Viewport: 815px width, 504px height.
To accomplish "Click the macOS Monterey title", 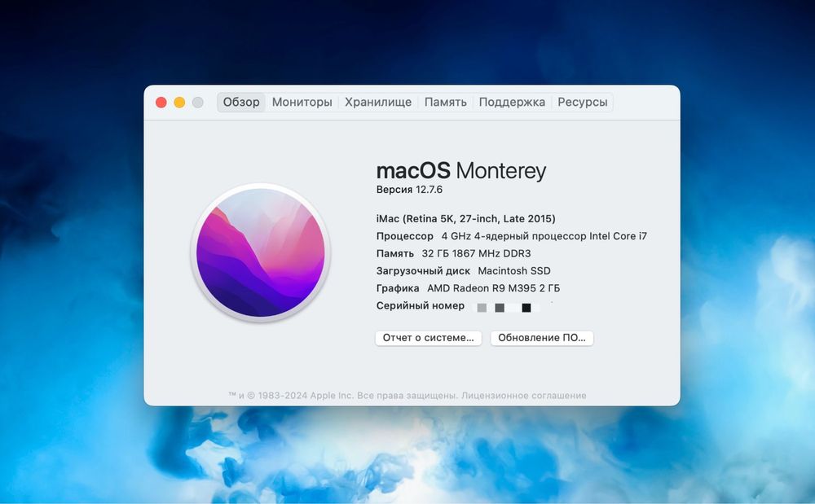I will click(461, 171).
